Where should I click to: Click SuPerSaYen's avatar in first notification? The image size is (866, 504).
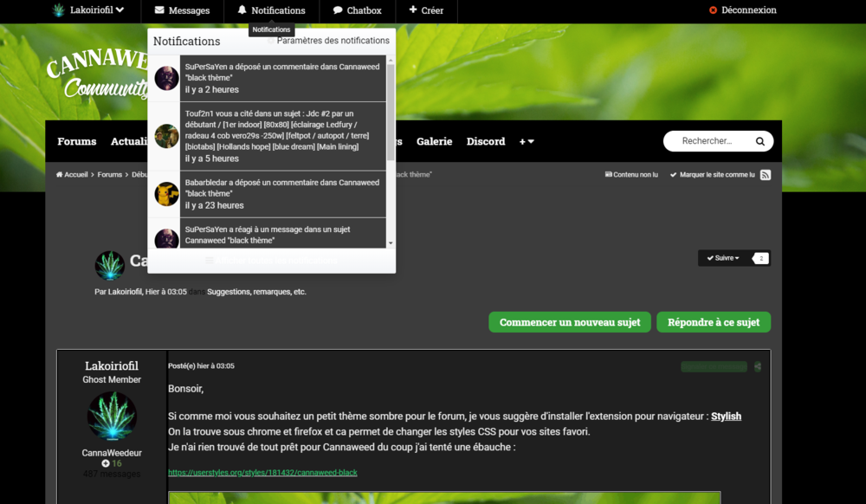click(x=166, y=78)
